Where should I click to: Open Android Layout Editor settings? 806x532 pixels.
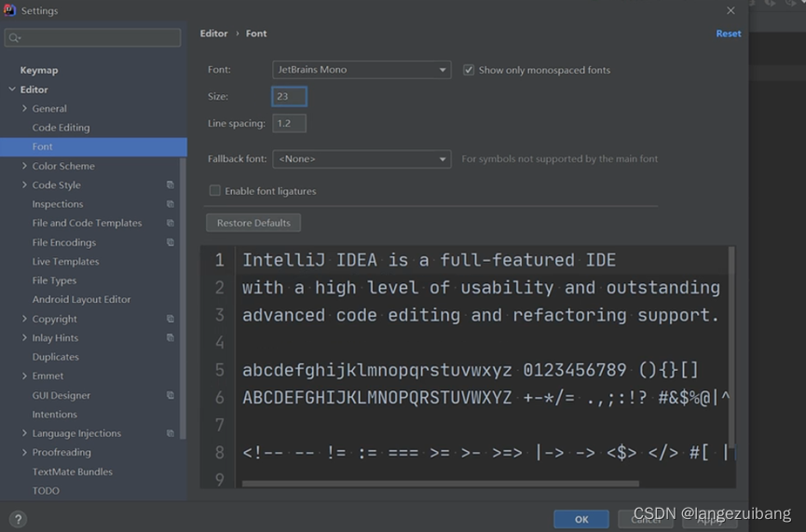click(x=81, y=300)
